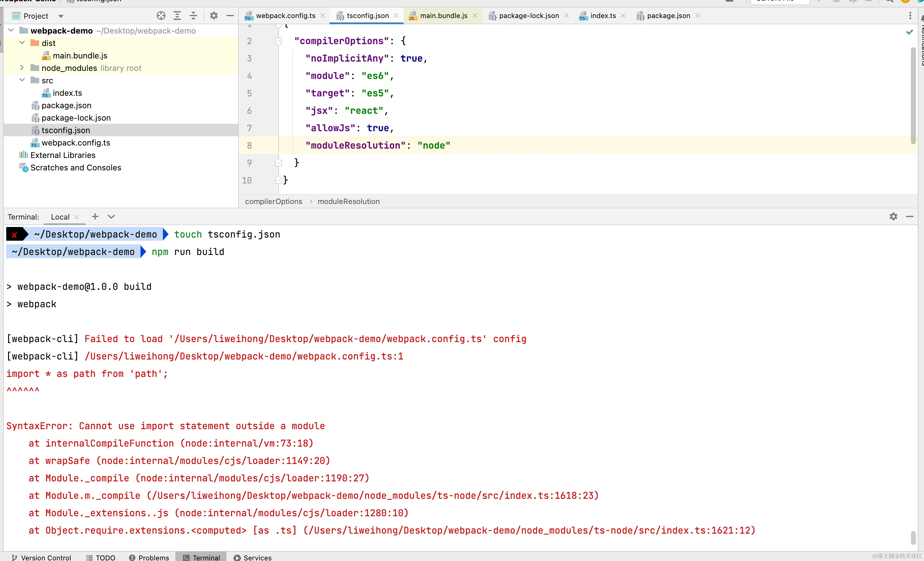Close the main.bundle.js tab
The width and height of the screenshot is (924, 561).
(475, 16)
